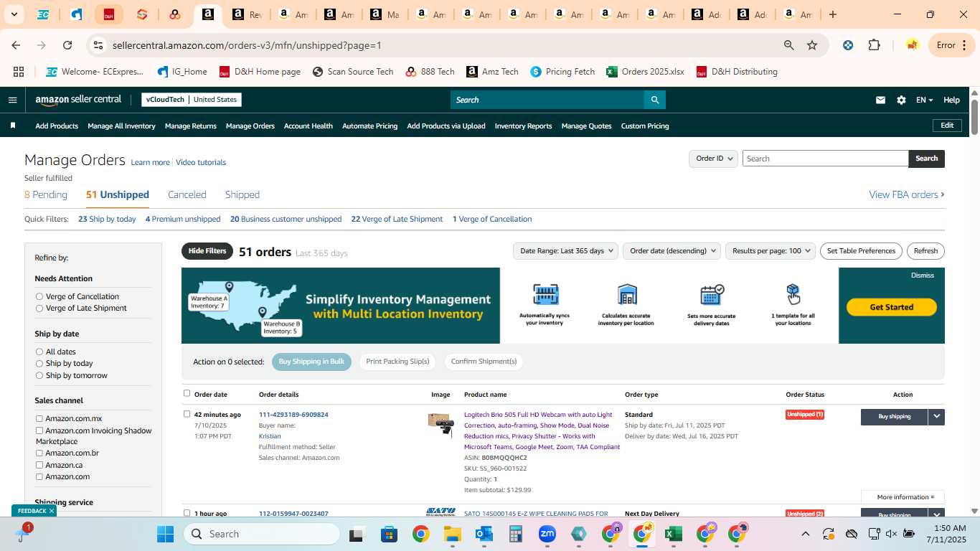Click the Windows taskbar Search box

(261, 534)
